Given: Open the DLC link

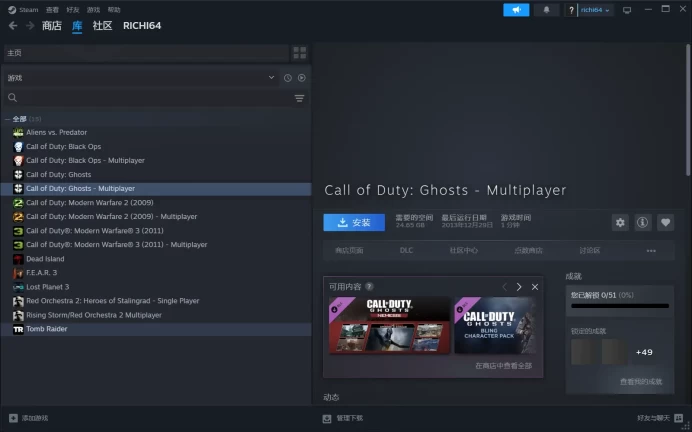Looking at the screenshot, I should point(406,251).
